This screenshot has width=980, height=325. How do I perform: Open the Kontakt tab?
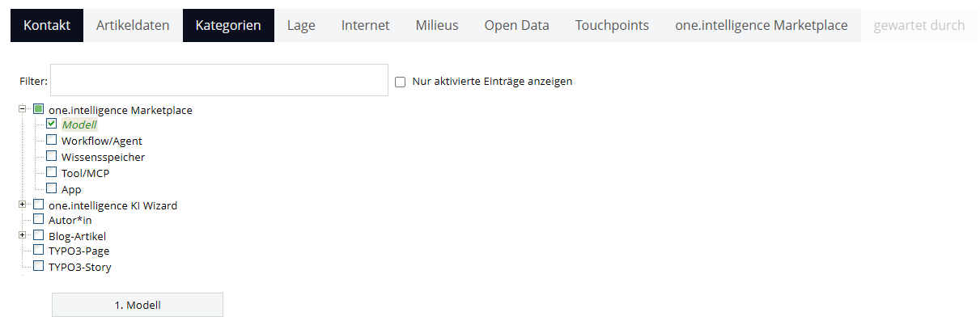(47, 25)
